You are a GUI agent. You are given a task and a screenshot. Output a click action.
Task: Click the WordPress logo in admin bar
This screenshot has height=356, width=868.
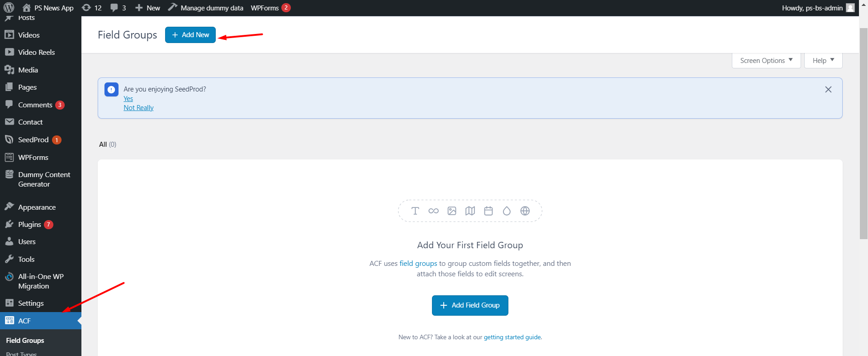[9, 8]
